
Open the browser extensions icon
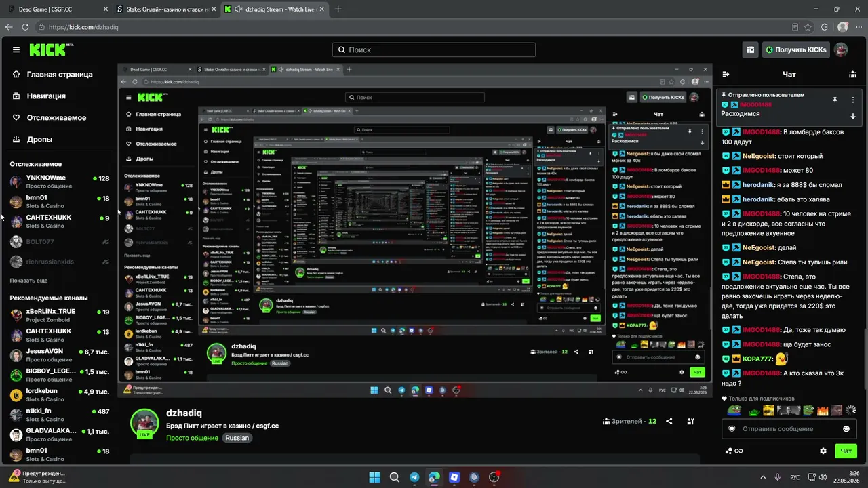coord(825,27)
